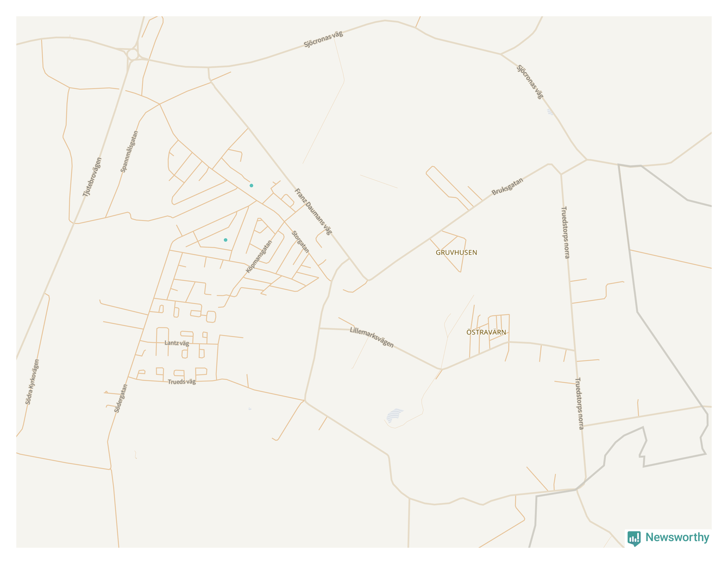
Task: Click the Tjutebrovägen road label
Action: pyautogui.click(x=92, y=177)
